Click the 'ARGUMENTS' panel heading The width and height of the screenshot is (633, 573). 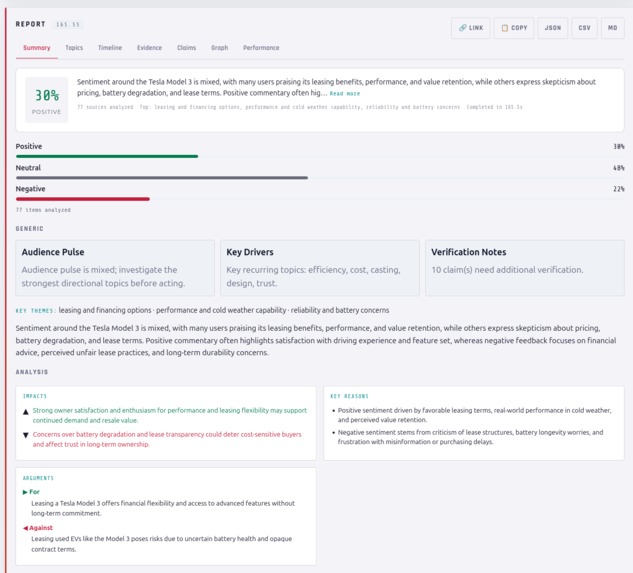coord(38,478)
